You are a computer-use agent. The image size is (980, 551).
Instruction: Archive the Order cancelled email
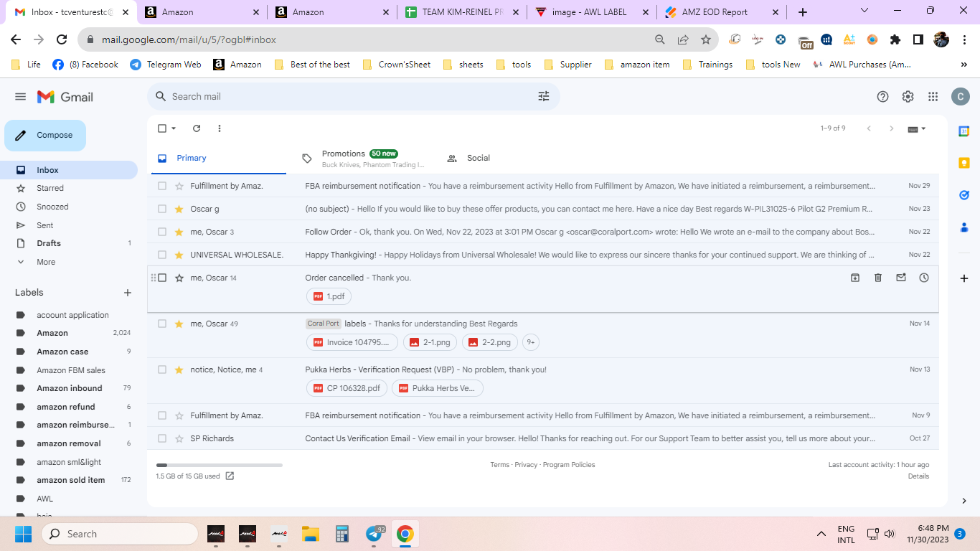(855, 278)
